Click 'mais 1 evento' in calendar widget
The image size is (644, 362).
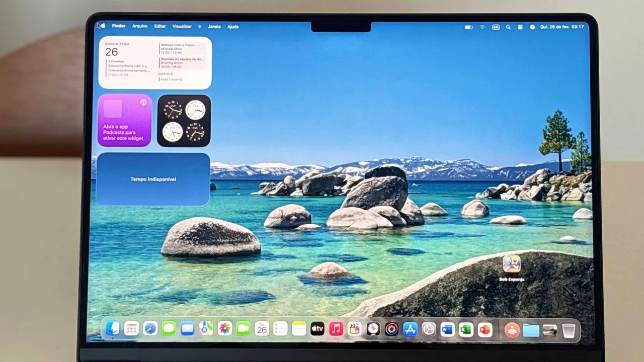(x=171, y=79)
